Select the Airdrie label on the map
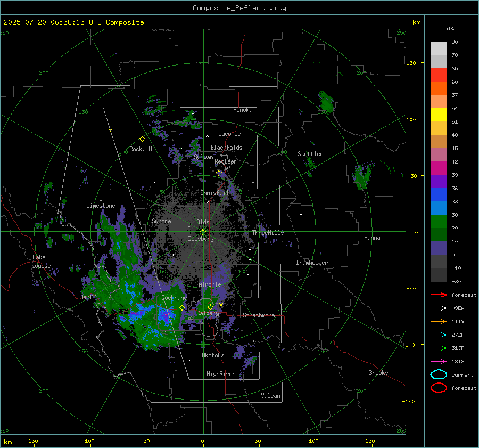This screenshot has width=479, height=448. tap(210, 284)
